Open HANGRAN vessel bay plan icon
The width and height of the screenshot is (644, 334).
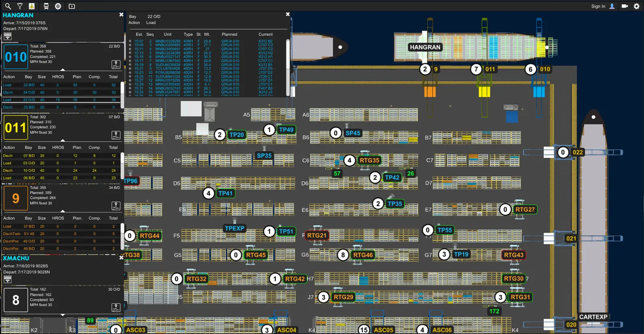pyautogui.click(x=7, y=37)
